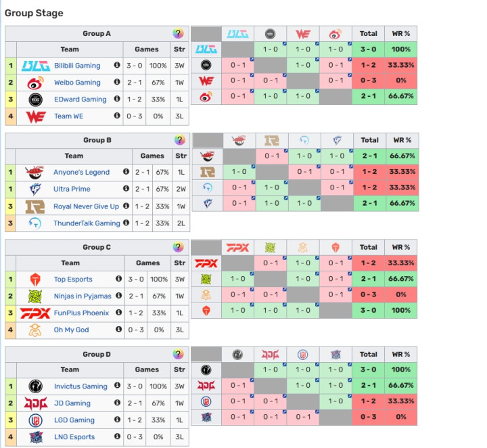Click BLG versus EDG 1 - 0 result cell
The height and width of the screenshot is (448, 487).
pos(270,49)
